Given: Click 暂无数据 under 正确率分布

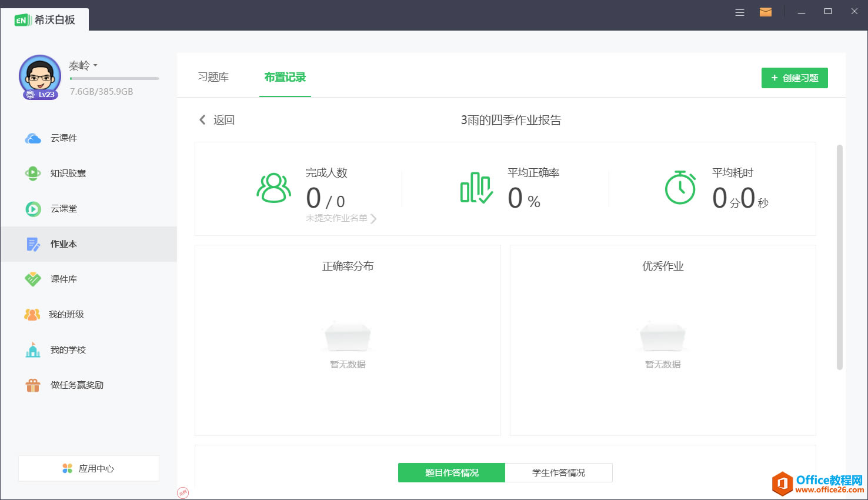Looking at the screenshot, I should (348, 365).
